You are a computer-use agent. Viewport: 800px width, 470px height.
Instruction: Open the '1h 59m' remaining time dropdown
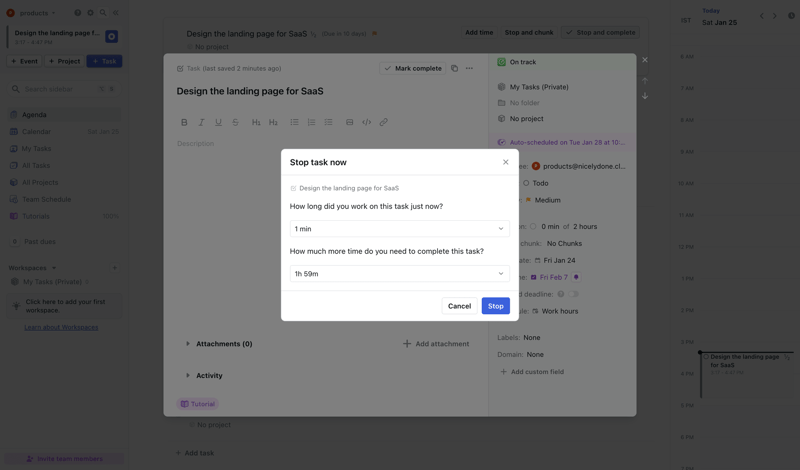pos(399,274)
